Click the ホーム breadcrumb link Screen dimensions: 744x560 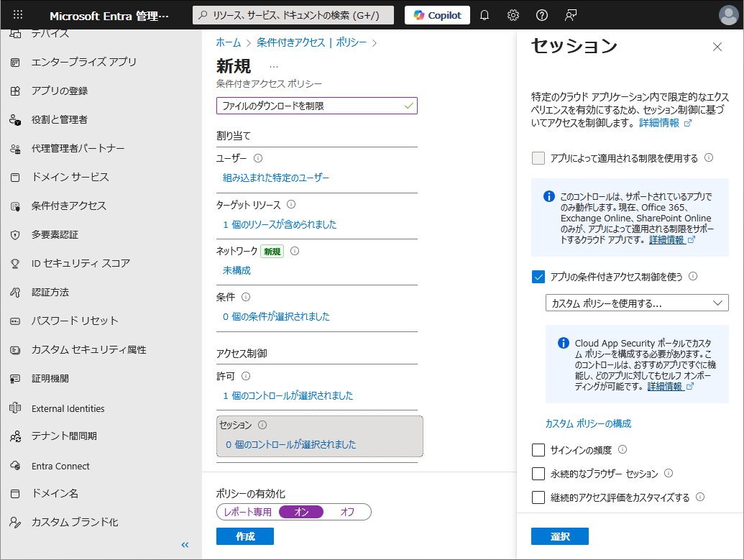[x=228, y=42]
